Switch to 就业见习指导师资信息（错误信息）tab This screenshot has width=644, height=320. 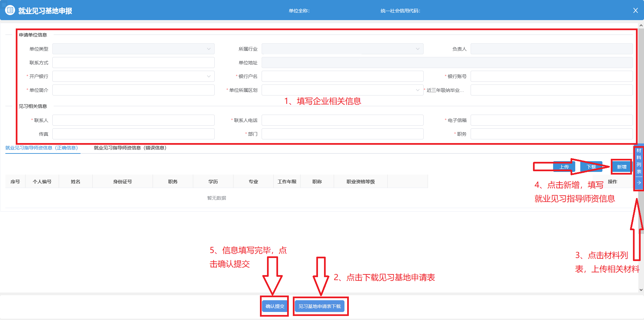tap(130, 148)
